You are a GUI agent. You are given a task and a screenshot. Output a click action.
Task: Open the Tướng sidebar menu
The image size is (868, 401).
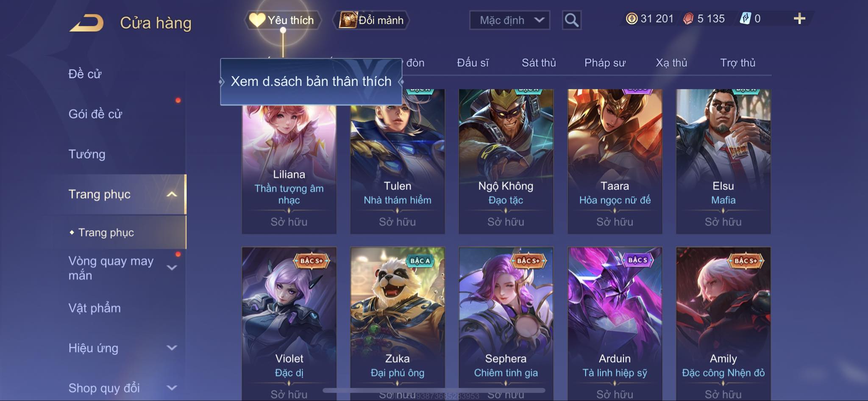87,154
